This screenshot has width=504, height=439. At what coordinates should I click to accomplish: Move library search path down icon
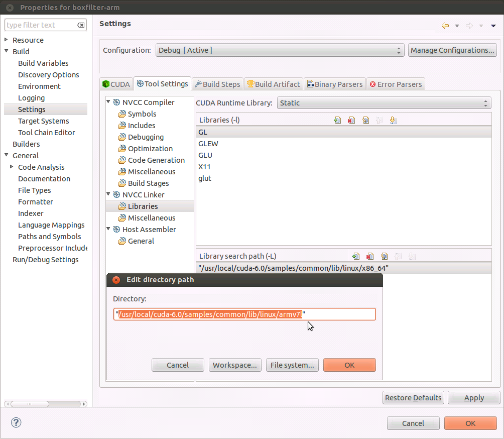click(x=412, y=256)
